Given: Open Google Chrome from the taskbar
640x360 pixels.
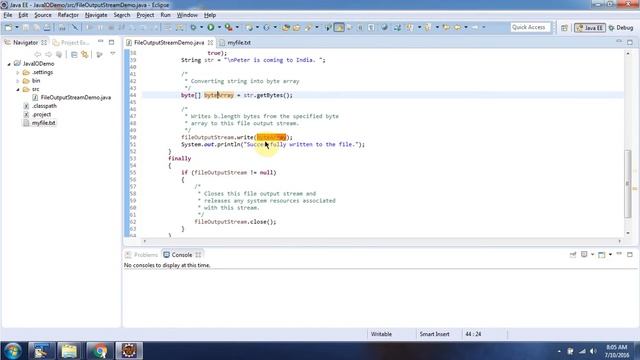Looking at the screenshot, I should (x=99, y=351).
